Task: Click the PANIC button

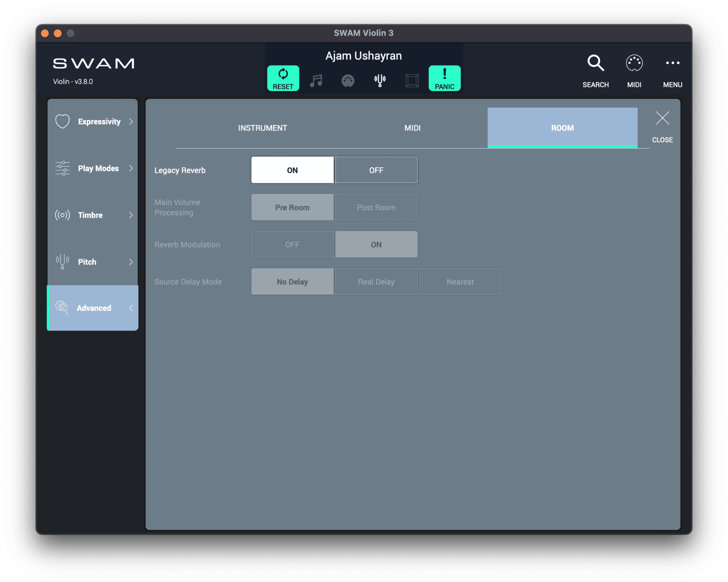Action: pos(444,78)
